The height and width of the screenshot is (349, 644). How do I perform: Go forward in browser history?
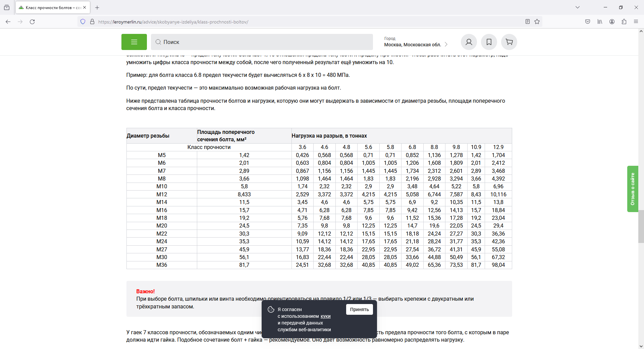[x=20, y=21]
